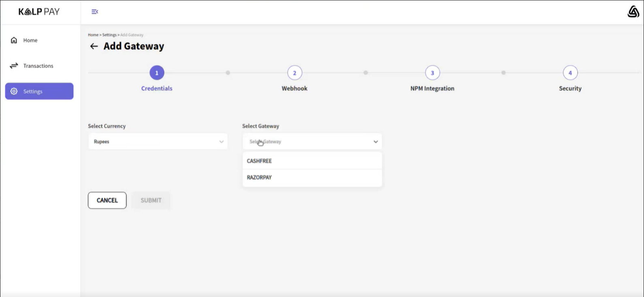Choose RAZORPAY from gateway list
644x297 pixels.
[x=260, y=178]
